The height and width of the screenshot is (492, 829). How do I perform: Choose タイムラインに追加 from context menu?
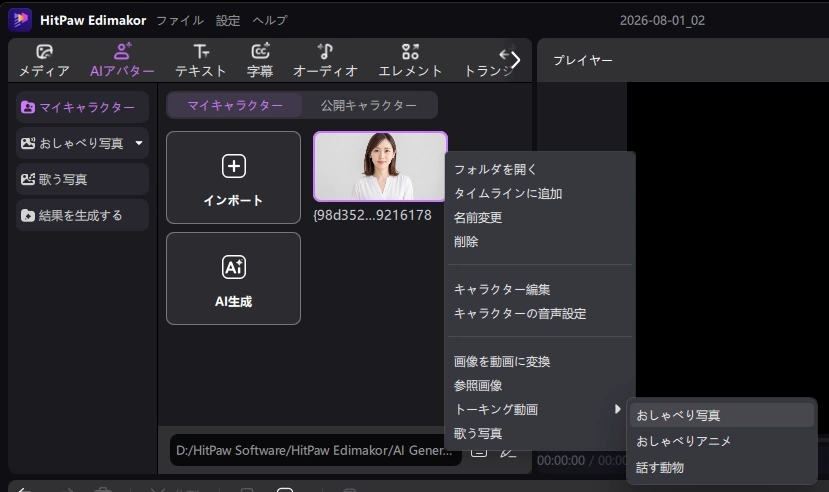pos(540,193)
